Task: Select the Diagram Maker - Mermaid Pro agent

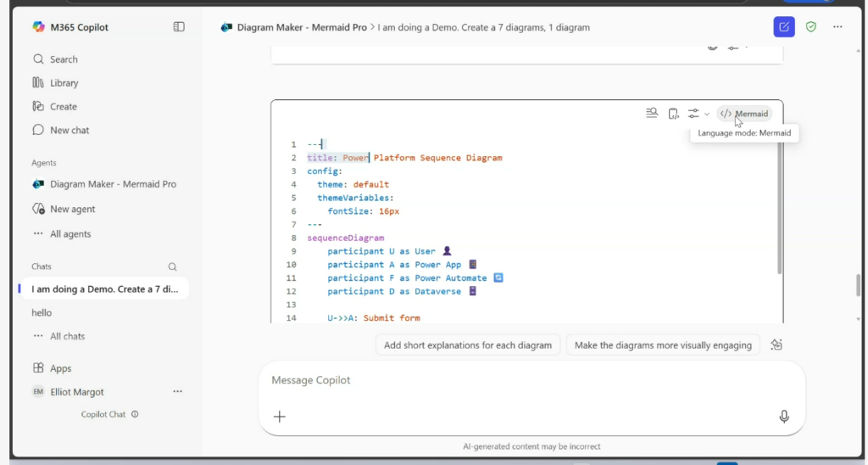Action: click(113, 184)
